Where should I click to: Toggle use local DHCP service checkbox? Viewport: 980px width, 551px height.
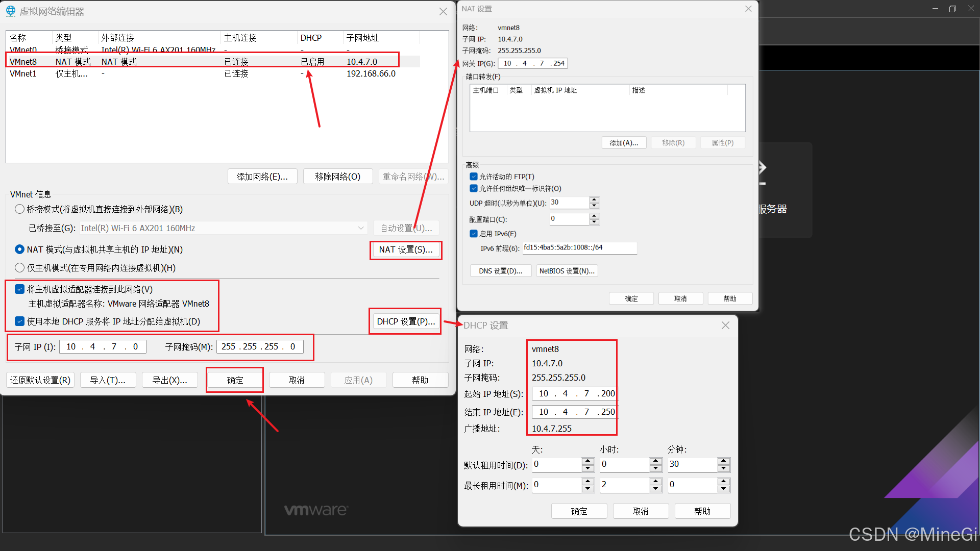(20, 321)
